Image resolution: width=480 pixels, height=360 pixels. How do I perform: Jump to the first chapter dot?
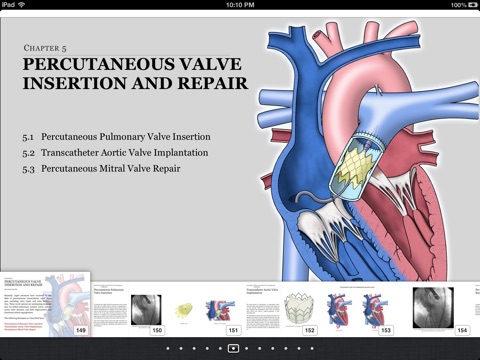[x=168, y=349]
